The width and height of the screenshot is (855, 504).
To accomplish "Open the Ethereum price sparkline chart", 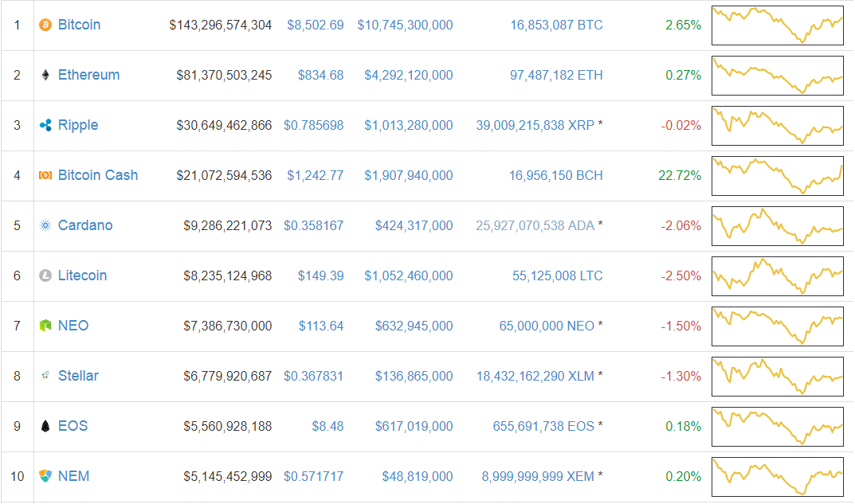I will click(x=778, y=76).
